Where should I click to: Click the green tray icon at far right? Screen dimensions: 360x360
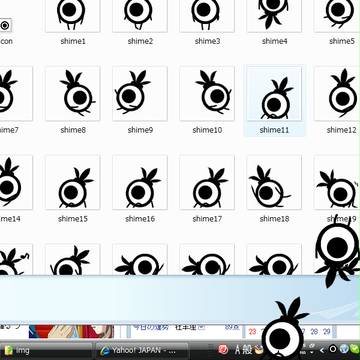pos(355,349)
